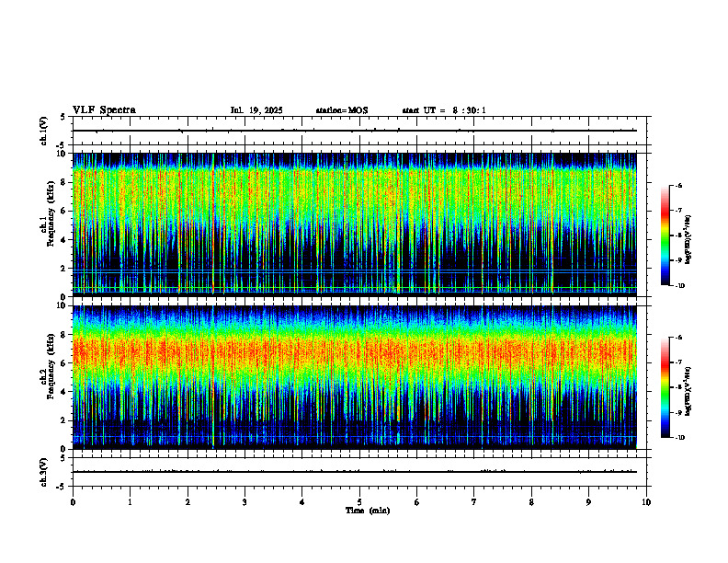
Task: Click inside the ch.1 spectrogram panel
Action: pos(355,224)
